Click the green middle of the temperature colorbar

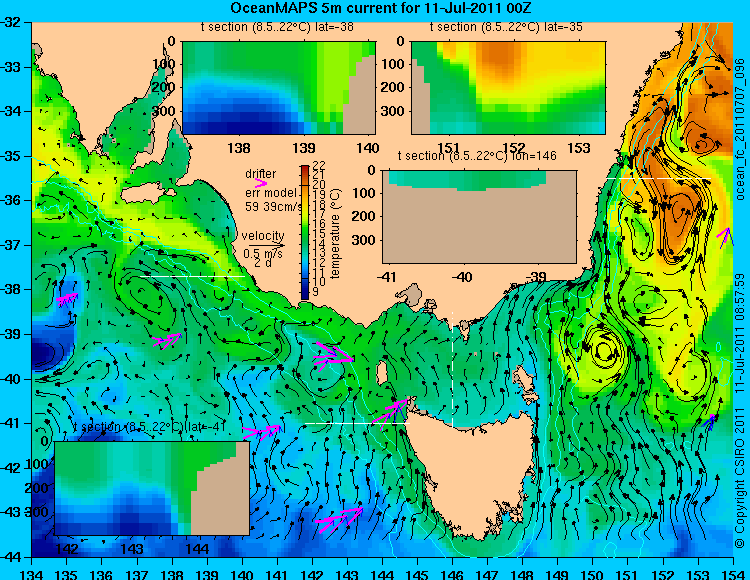coord(305,232)
